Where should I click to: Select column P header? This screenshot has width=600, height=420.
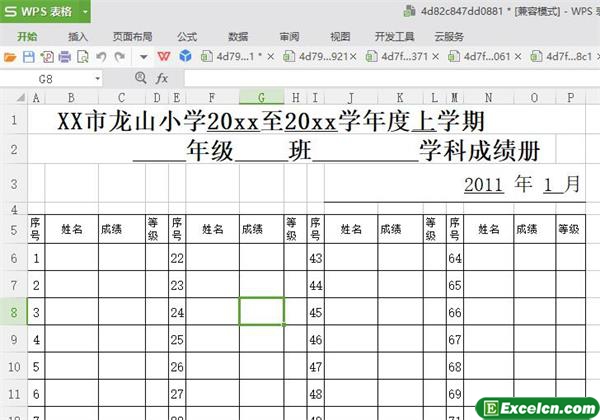click(x=571, y=98)
